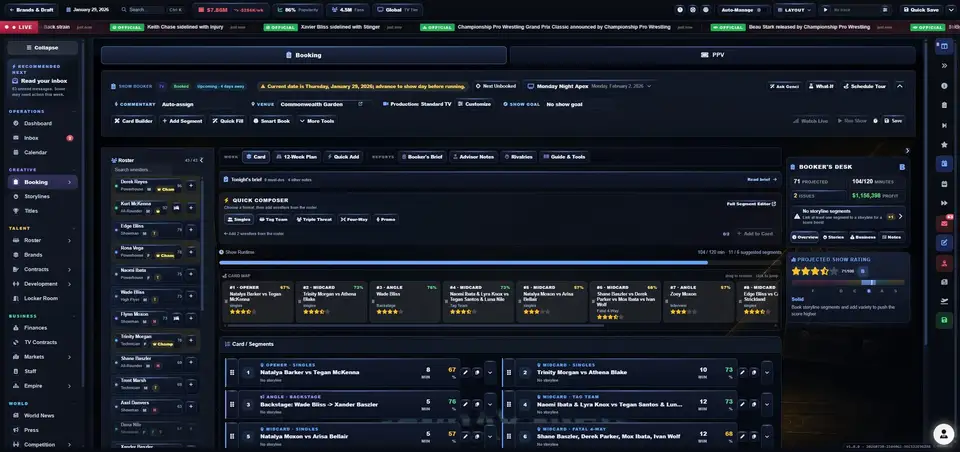
Task: Select the Triple Threat format
Action: coord(314,219)
